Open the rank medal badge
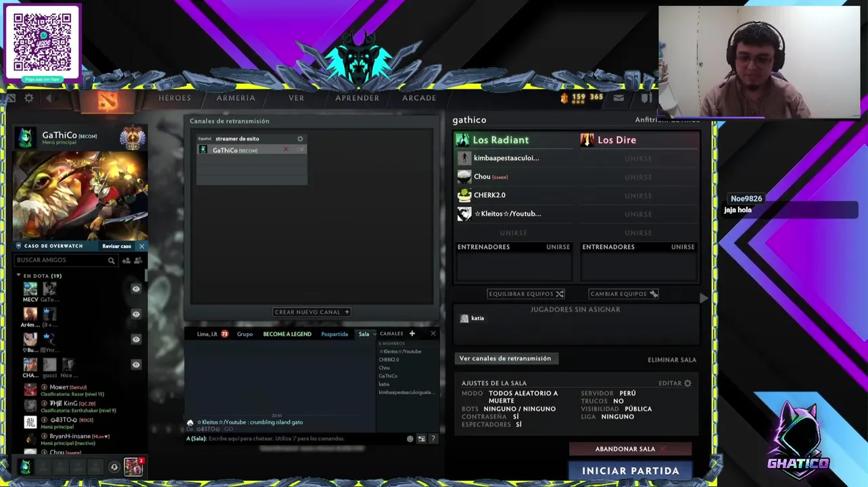The width and height of the screenshot is (868, 487). point(132,137)
